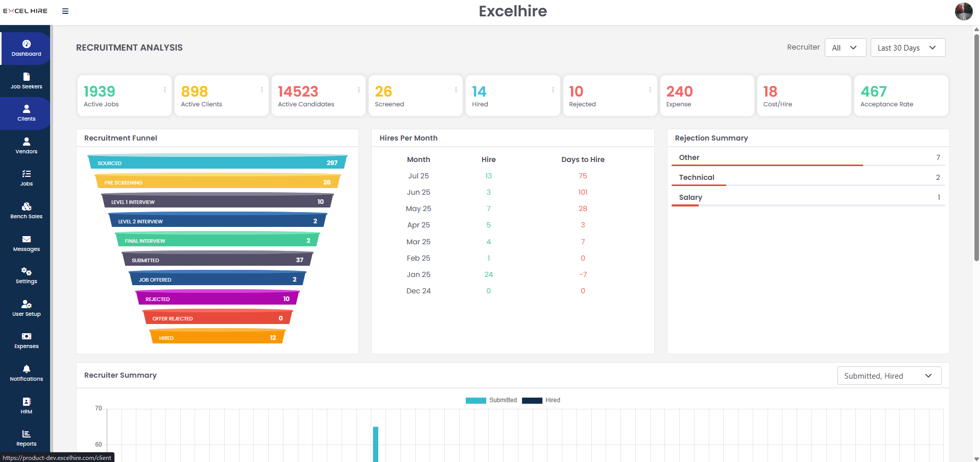The image size is (980, 462).
Task: Toggle the hamburger sidebar menu
Action: pos(65,11)
